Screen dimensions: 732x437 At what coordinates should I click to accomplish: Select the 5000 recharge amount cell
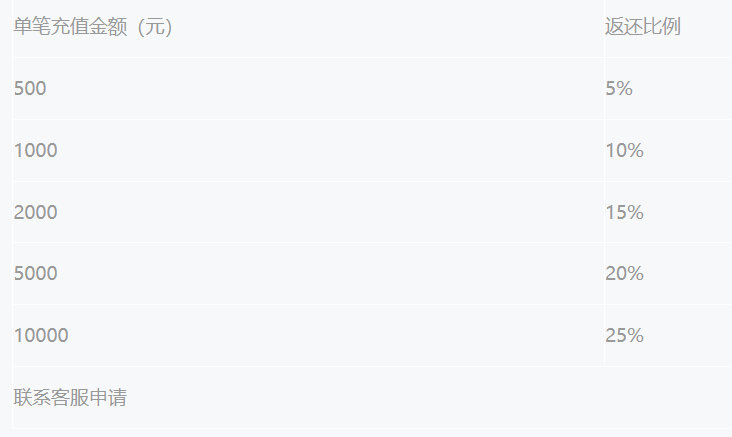coord(36,273)
